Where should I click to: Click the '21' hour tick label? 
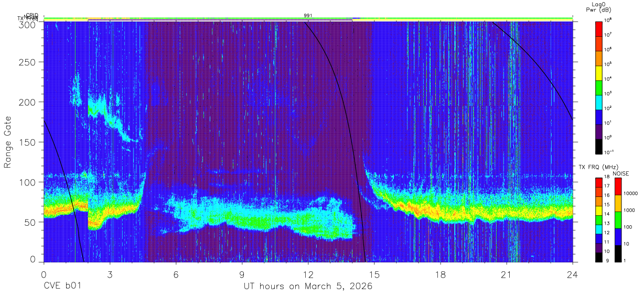click(506, 274)
